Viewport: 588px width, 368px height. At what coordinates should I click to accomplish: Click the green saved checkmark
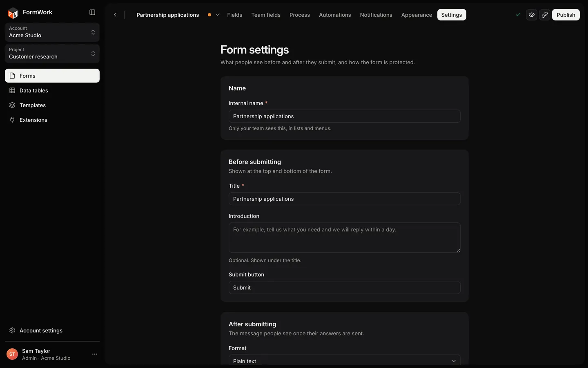[518, 15]
